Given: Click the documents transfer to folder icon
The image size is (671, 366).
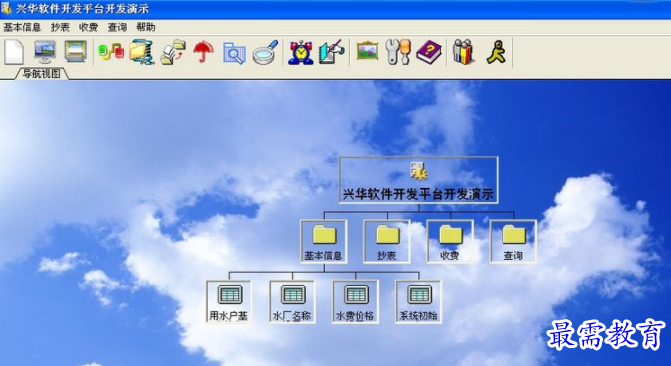Looking at the screenshot, I should 173,52.
